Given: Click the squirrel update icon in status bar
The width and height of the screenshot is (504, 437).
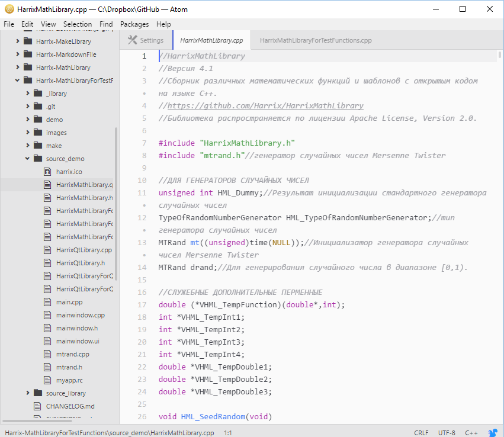Looking at the screenshot, I should (x=492, y=433).
